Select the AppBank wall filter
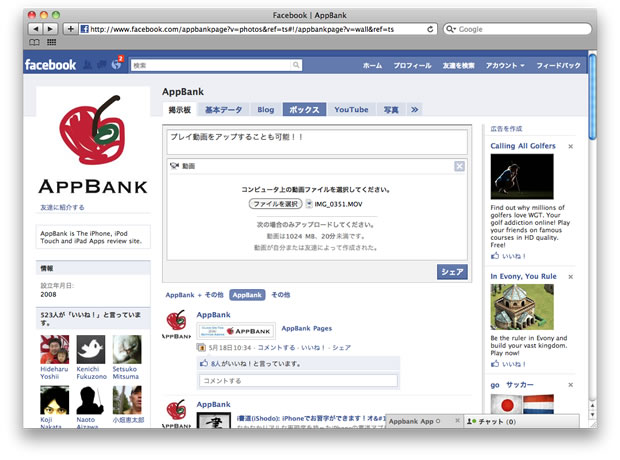Screen dimensions: 620x460 pos(247,295)
